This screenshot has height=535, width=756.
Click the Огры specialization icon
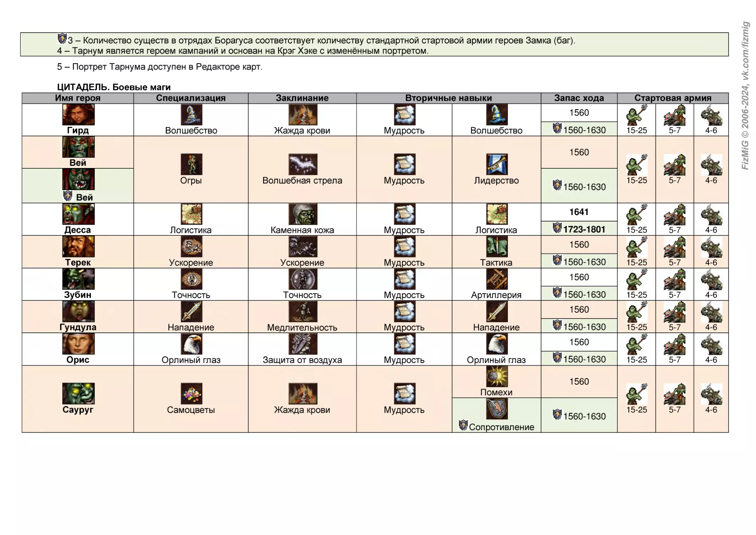[x=191, y=164]
